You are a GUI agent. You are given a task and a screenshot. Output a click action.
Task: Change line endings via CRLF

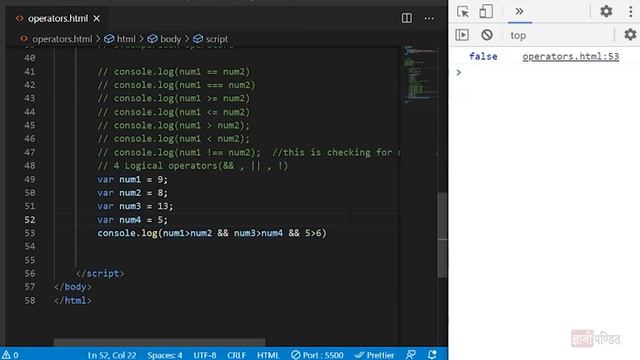coord(236,355)
